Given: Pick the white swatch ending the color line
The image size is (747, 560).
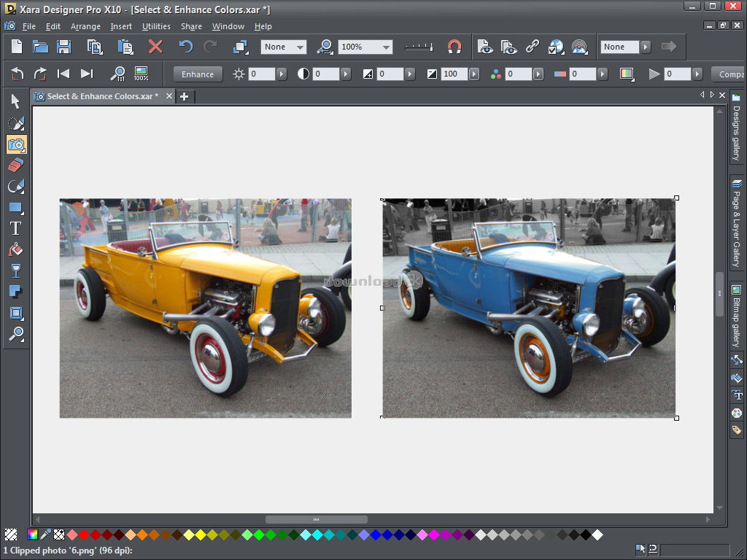Looking at the screenshot, I should pyautogui.click(x=597, y=535).
